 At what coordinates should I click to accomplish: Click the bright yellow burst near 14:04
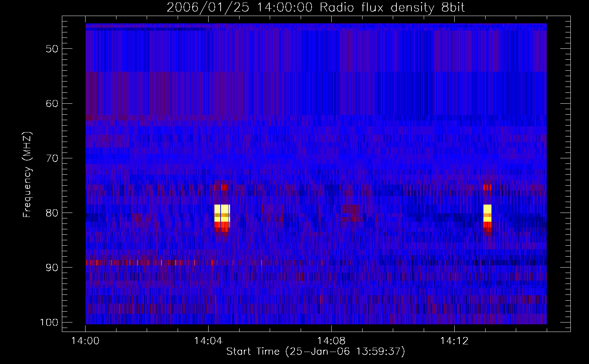coord(222,213)
